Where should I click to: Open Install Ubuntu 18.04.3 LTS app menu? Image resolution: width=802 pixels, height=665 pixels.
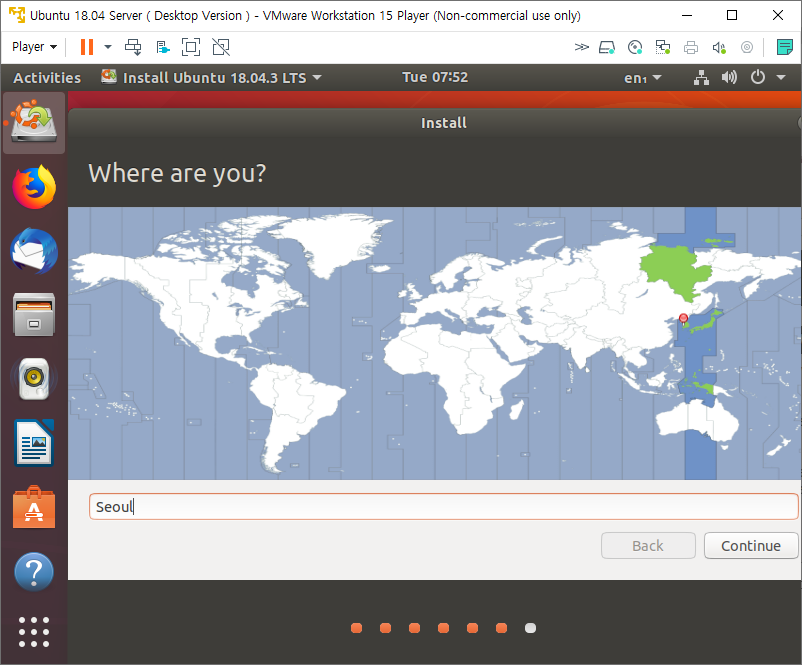pos(212,78)
